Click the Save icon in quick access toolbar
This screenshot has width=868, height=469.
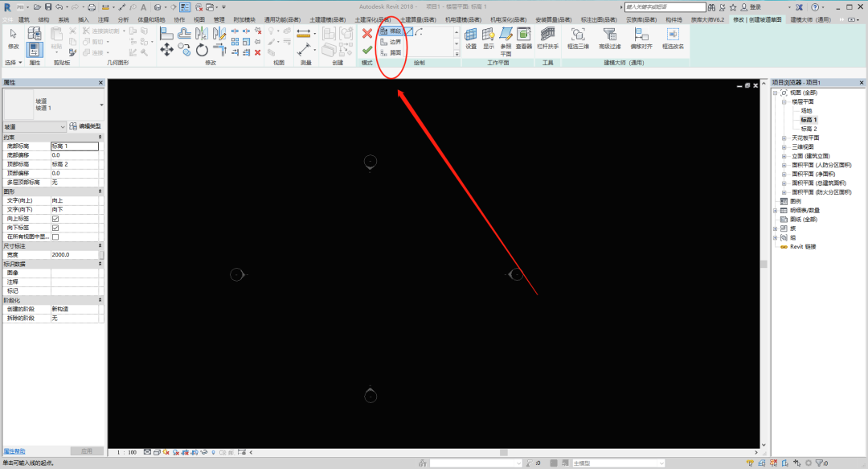(x=48, y=7)
